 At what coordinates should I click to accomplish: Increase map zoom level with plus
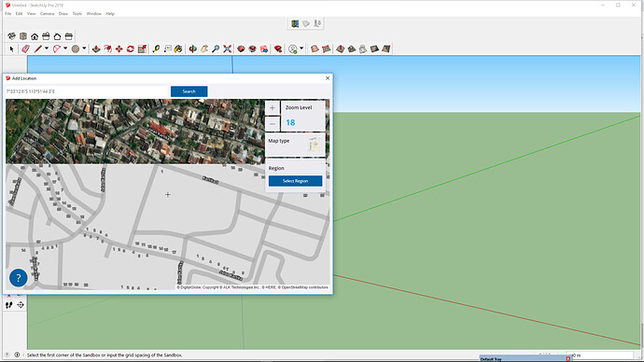coord(273,108)
